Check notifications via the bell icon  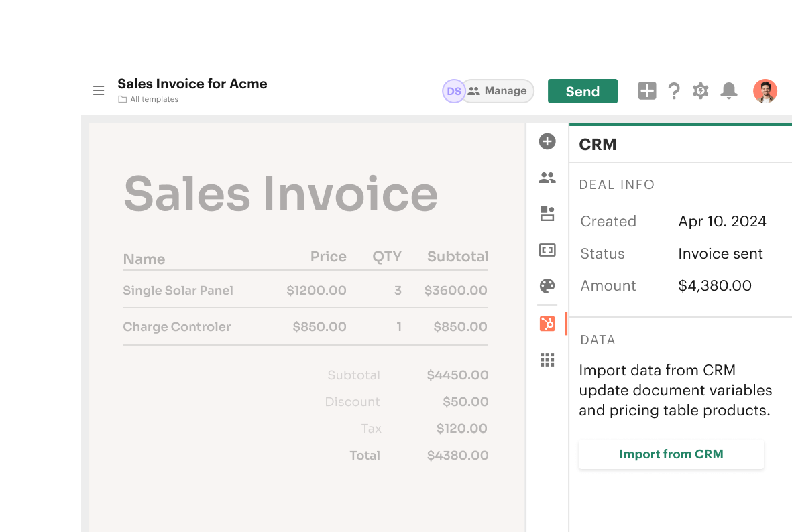click(728, 90)
